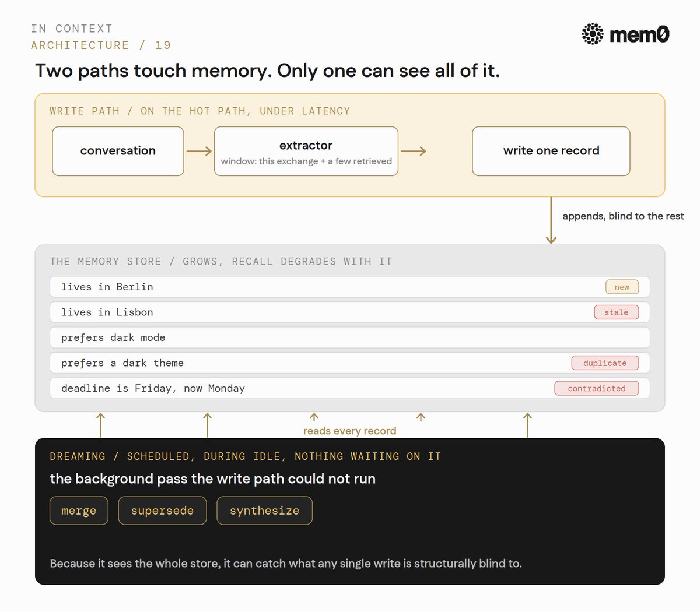The height and width of the screenshot is (612, 700).
Task: Click the write one record box
Action: pos(551,151)
